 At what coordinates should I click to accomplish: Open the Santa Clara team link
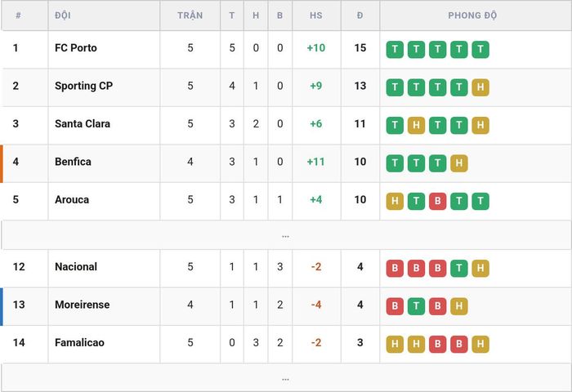pos(83,123)
